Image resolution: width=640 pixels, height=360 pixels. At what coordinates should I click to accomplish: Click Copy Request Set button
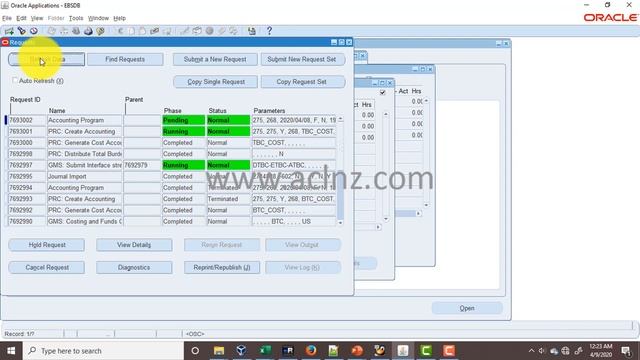point(302,82)
